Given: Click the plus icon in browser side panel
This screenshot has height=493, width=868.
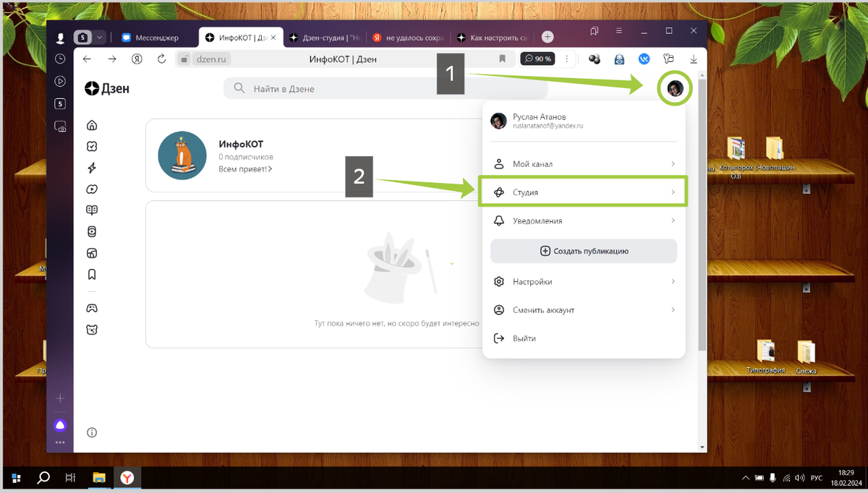Looking at the screenshot, I should [60, 398].
